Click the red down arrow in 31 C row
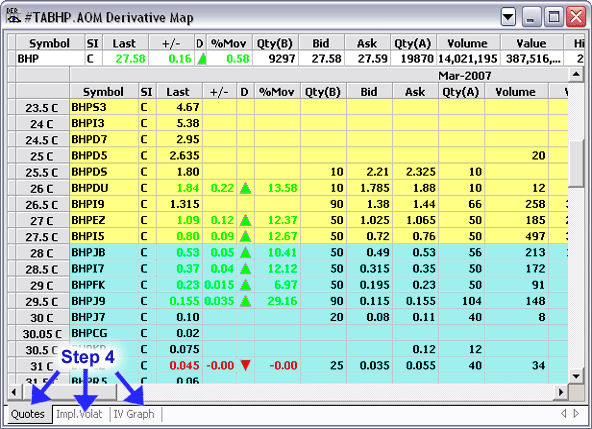Viewport: 592px width, 429px height. pyautogui.click(x=245, y=365)
